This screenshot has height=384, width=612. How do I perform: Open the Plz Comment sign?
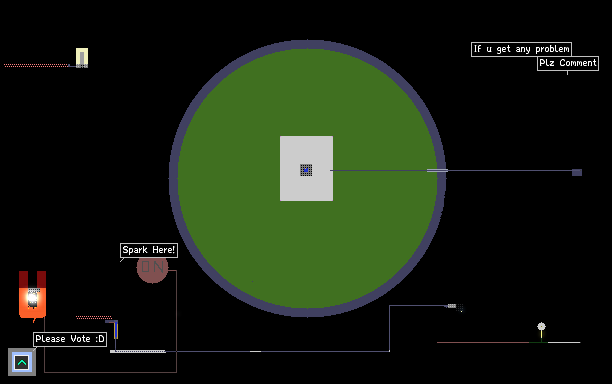click(568, 63)
